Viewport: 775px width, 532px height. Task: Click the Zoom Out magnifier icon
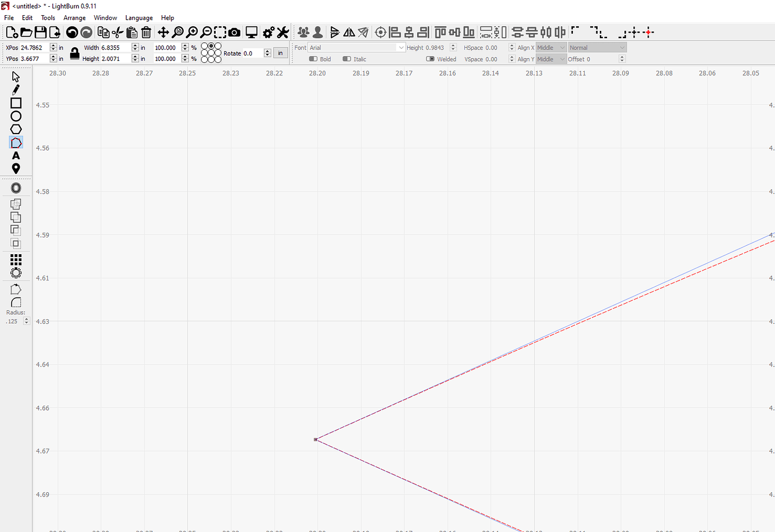pos(206,33)
